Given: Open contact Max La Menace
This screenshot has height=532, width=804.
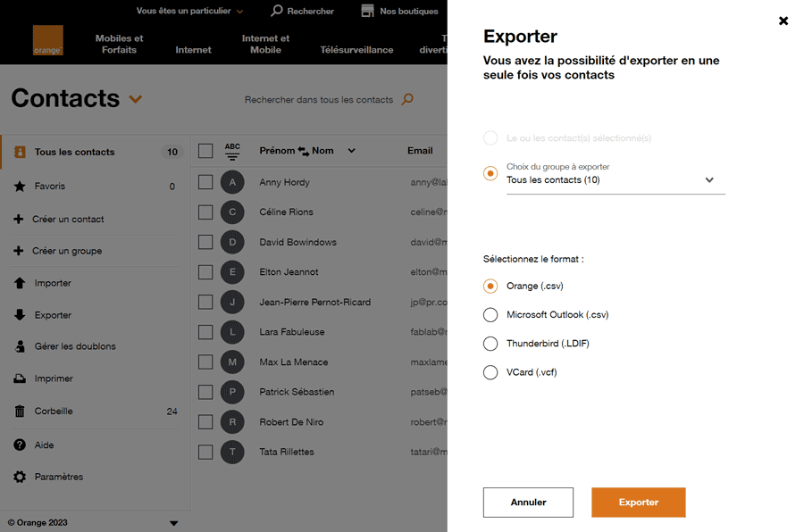Looking at the screenshot, I should click(x=294, y=362).
